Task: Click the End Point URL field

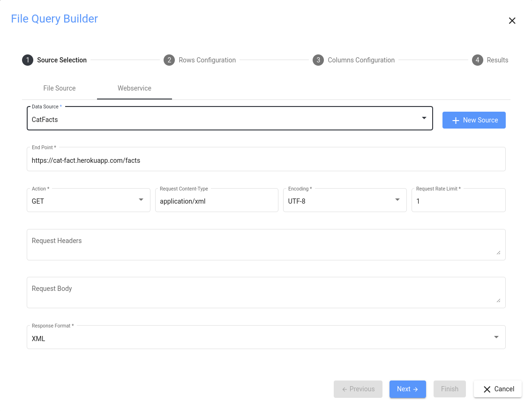Action: 266,160
